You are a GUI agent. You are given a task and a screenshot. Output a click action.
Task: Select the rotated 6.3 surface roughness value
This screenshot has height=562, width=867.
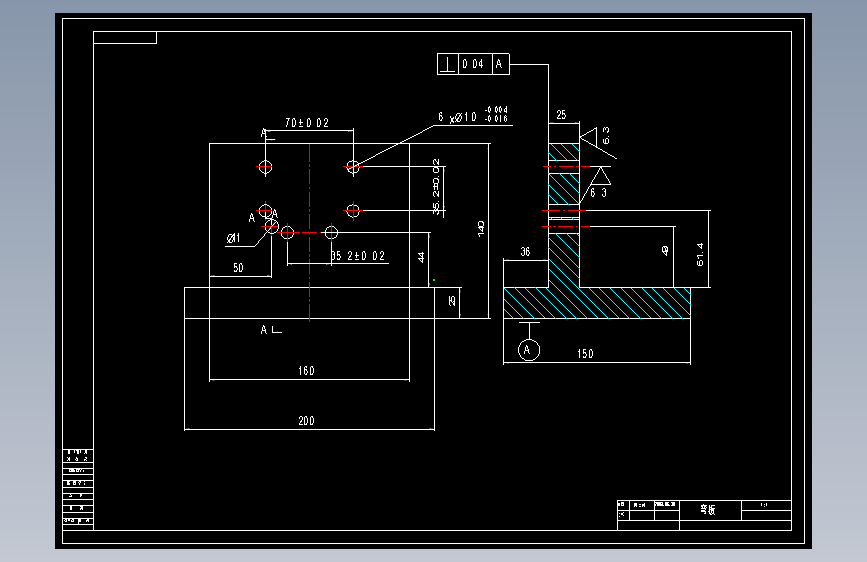[x=606, y=136]
